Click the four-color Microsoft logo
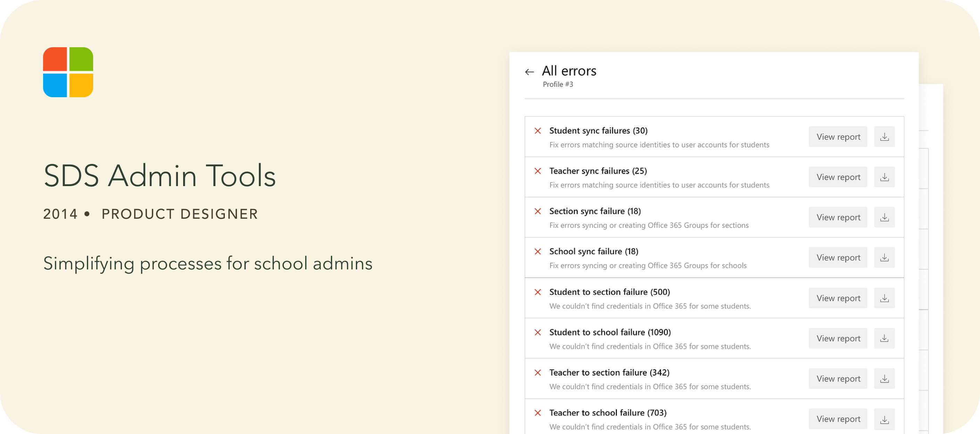Viewport: 980px width, 434px height. tap(68, 72)
